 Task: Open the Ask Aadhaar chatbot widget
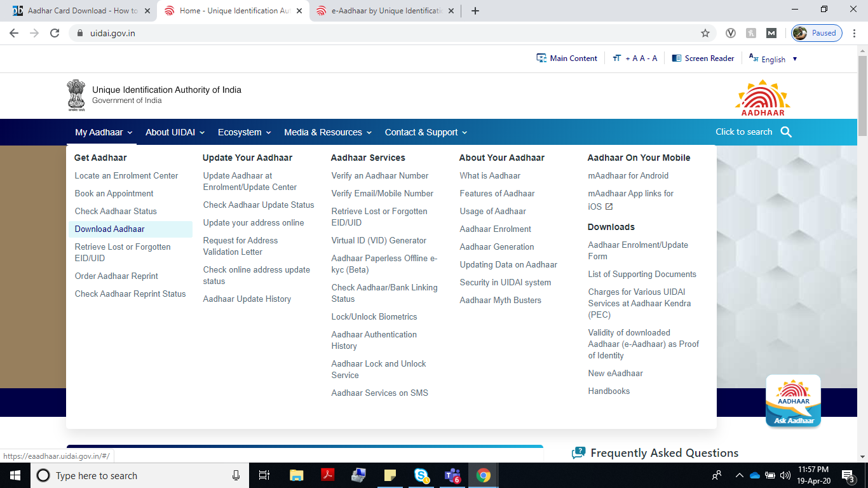[x=793, y=400]
